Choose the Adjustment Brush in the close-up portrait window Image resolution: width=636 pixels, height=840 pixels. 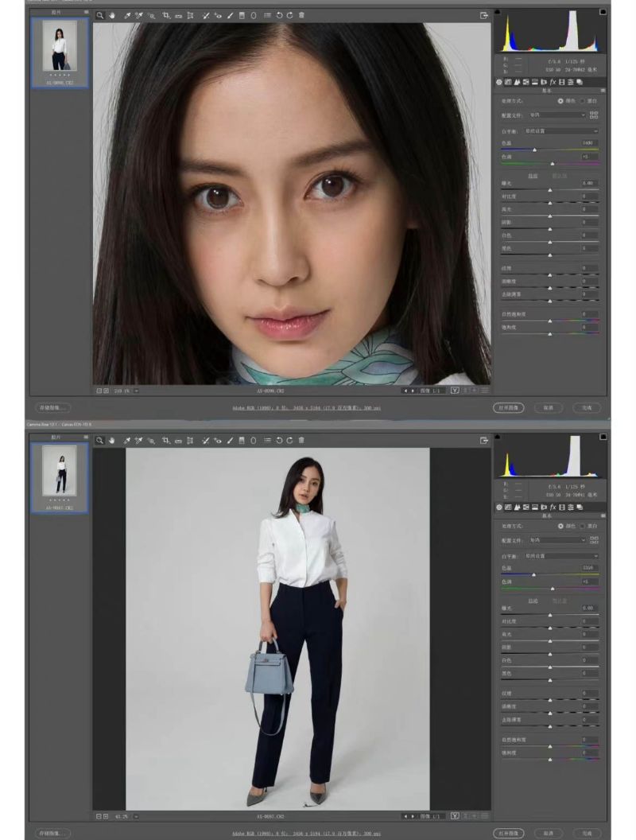[x=230, y=15]
